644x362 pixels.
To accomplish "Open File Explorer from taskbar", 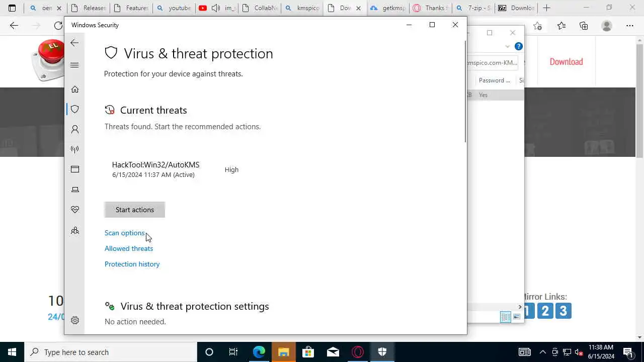I will tap(283, 352).
